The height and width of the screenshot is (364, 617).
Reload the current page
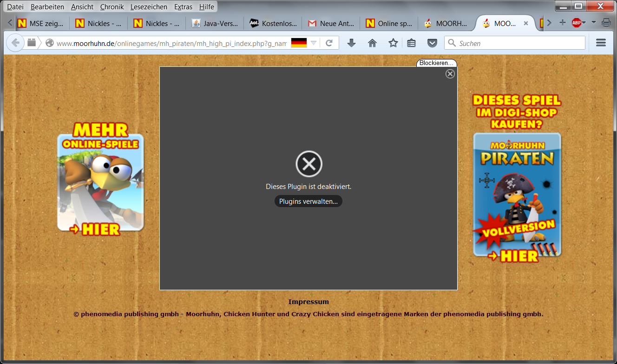(x=329, y=43)
